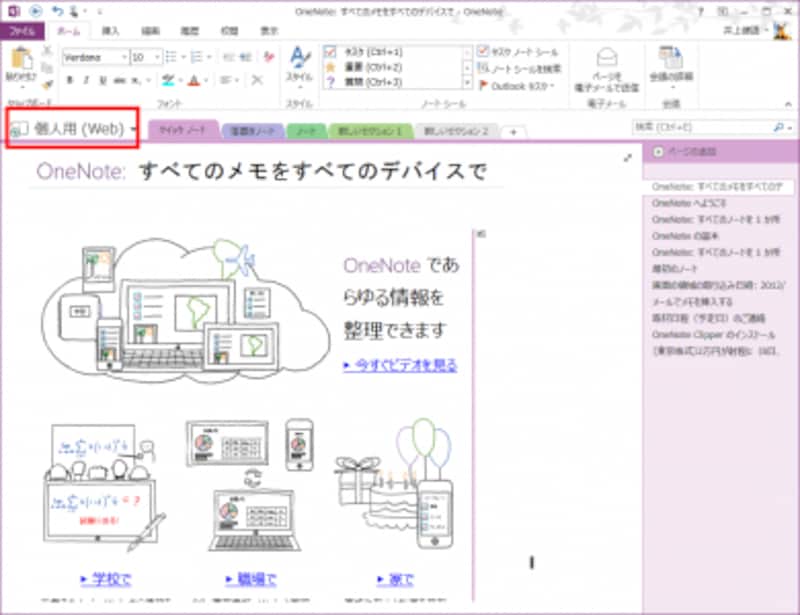Open the 家で link
The image size is (800, 615).
[395, 579]
